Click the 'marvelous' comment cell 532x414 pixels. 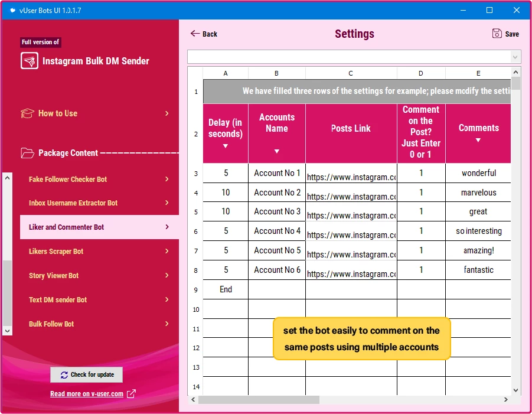click(x=478, y=193)
